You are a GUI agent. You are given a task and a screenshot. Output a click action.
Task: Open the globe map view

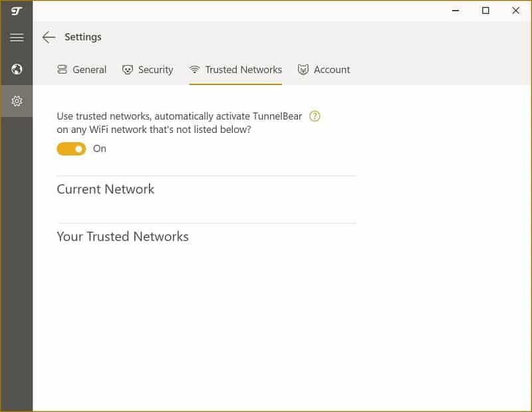[17, 69]
